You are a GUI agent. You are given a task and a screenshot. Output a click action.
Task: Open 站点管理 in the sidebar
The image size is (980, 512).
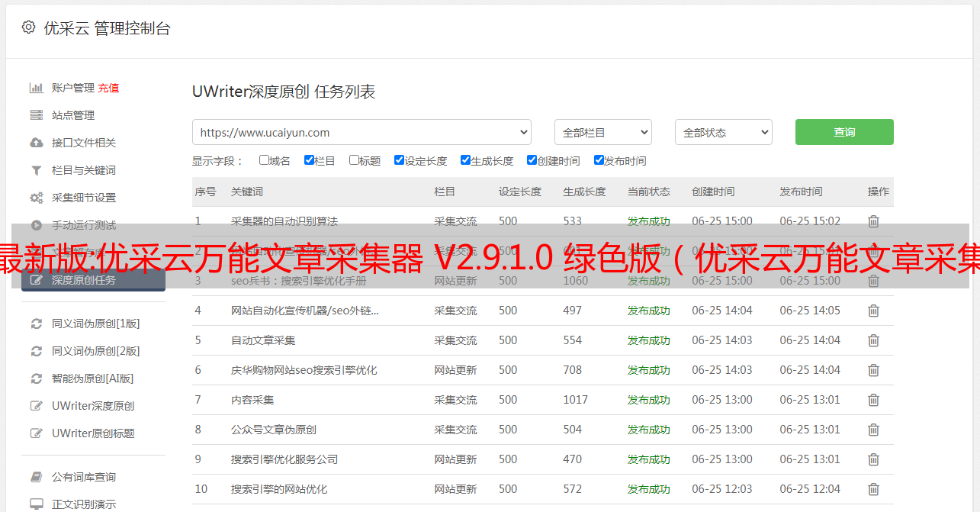[x=73, y=115]
